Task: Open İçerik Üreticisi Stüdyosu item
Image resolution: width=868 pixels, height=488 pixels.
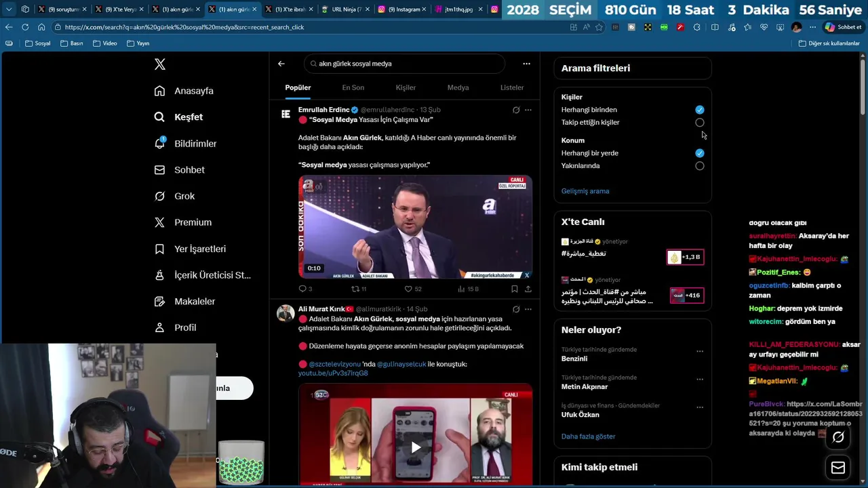Action: (x=202, y=275)
